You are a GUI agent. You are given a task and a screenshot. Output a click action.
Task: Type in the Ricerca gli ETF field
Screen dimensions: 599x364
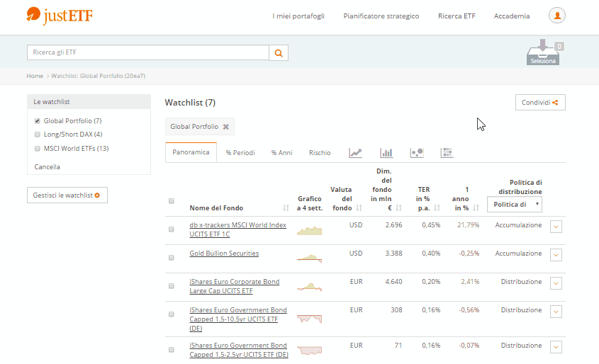pyautogui.click(x=147, y=52)
